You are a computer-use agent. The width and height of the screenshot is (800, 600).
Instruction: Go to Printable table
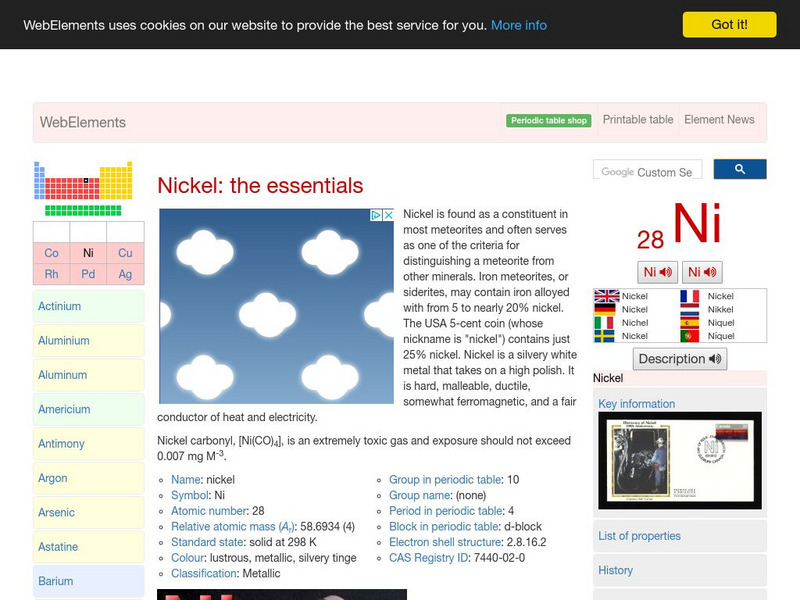[x=638, y=119]
